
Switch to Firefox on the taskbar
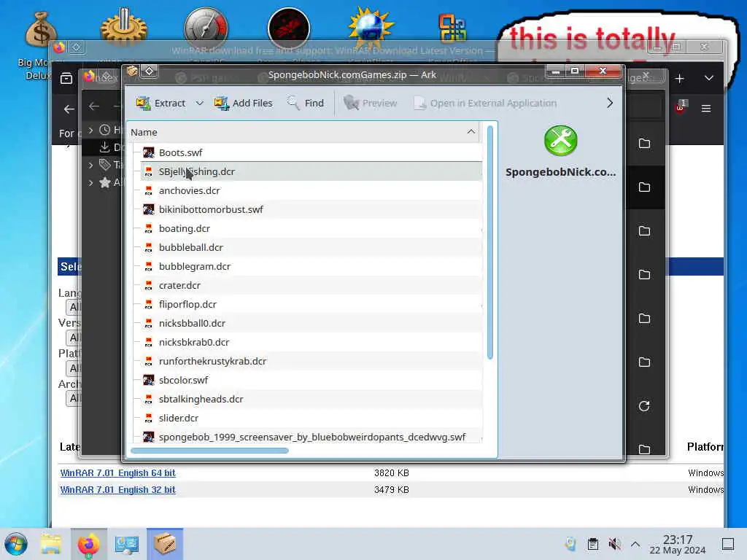[x=88, y=544]
